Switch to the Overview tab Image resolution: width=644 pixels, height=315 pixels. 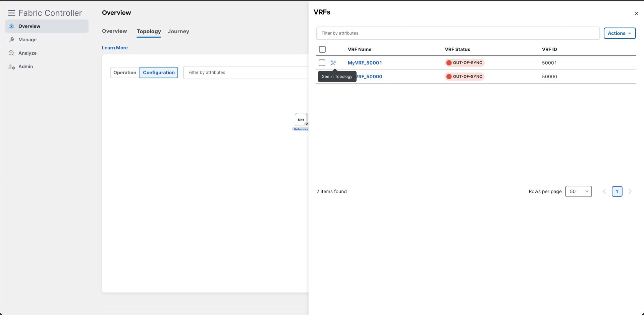pyautogui.click(x=114, y=31)
